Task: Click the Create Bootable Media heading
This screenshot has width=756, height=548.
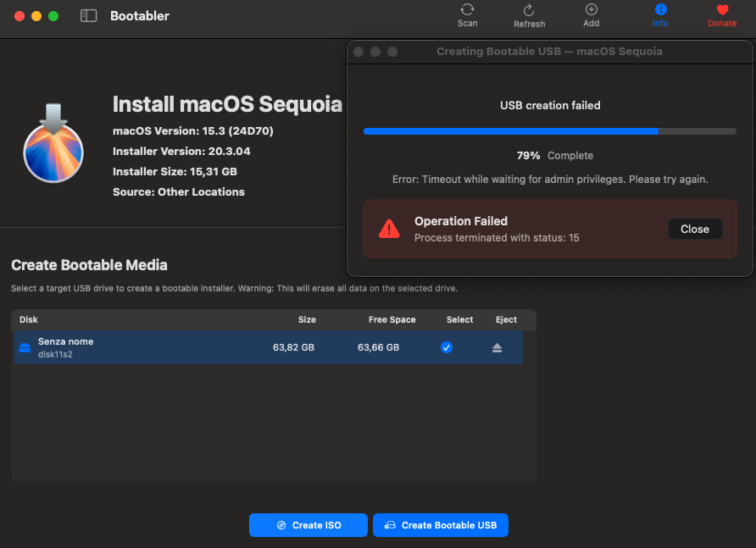Action: click(89, 265)
